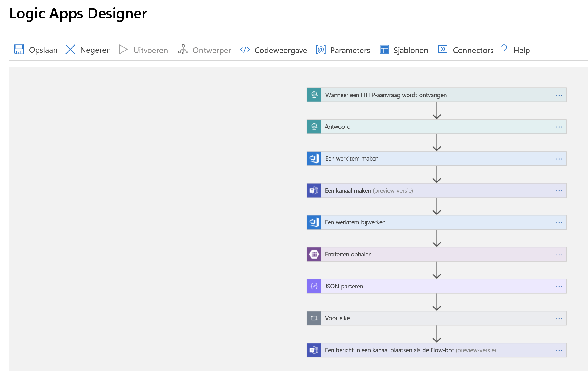Open ellipsis menu on 'Een werkitem bijwerken'

[559, 223]
